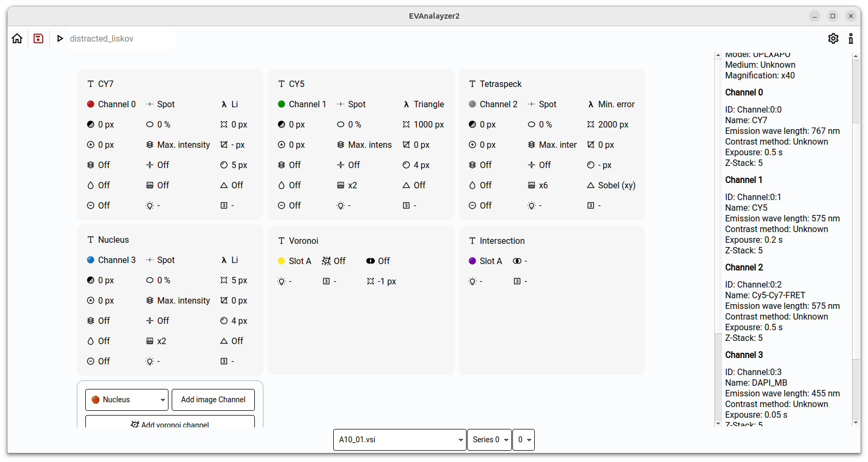This screenshot has width=868, height=462.
Task: Go to the home screen icon
Action: point(17,38)
